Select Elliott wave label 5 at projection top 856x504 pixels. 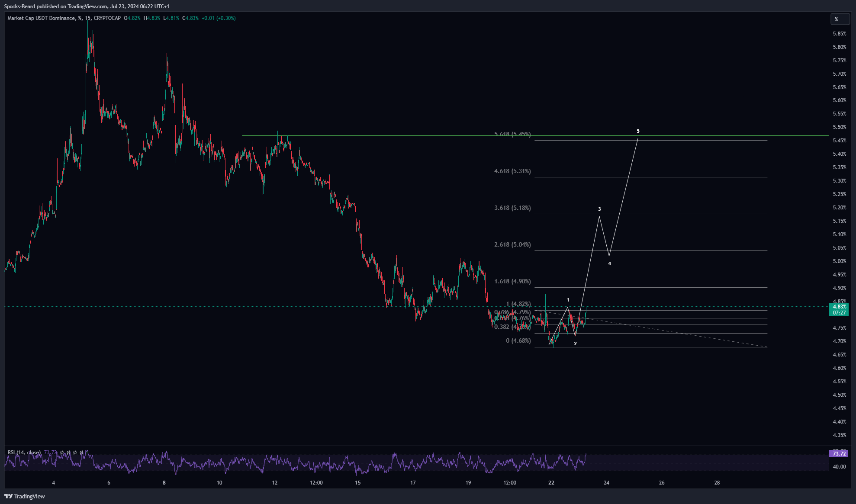coord(638,131)
